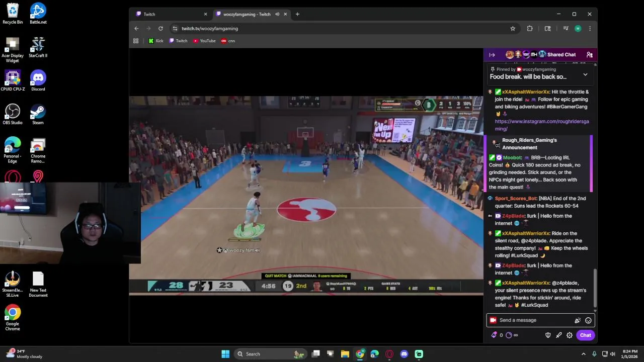Click the red camera icon in message box
The width and height of the screenshot is (644, 362).
(493, 320)
